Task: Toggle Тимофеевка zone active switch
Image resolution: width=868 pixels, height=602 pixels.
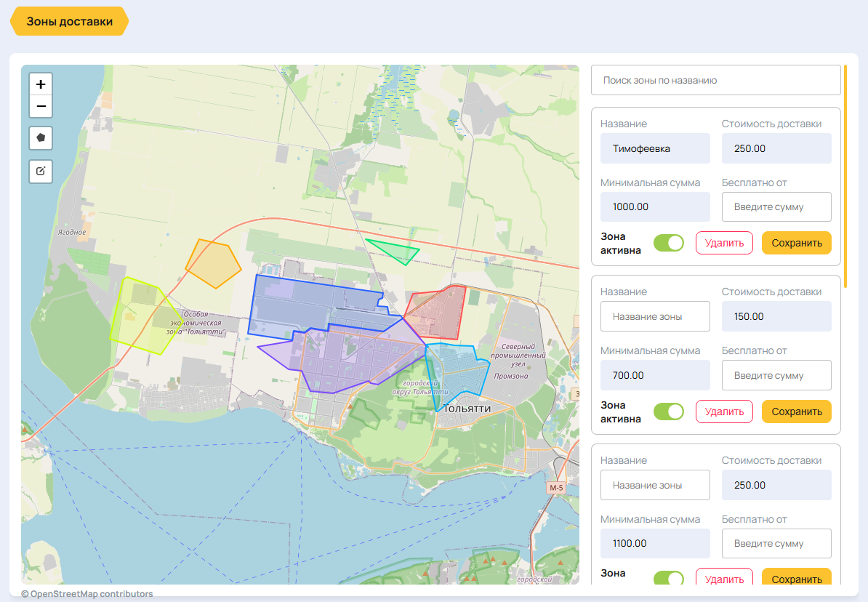Action: coord(669,243)
